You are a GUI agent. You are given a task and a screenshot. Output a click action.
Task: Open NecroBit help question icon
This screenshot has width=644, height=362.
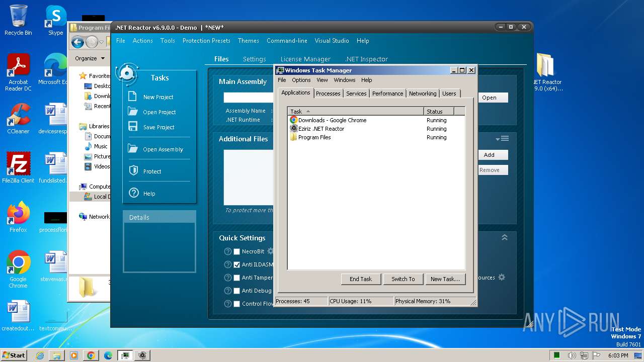pos(228,251)
